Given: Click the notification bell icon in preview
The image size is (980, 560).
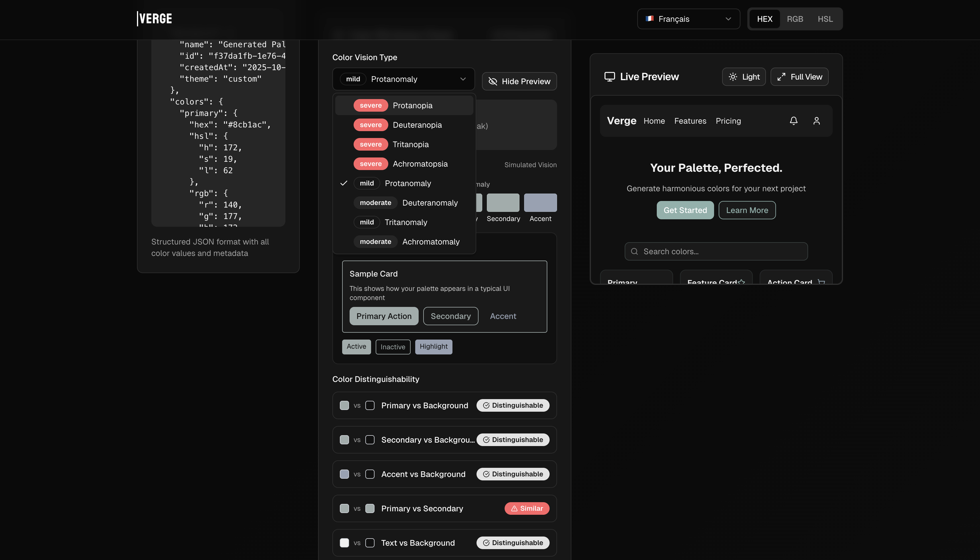Looking at the screenshot, I should tap(793, 121).
